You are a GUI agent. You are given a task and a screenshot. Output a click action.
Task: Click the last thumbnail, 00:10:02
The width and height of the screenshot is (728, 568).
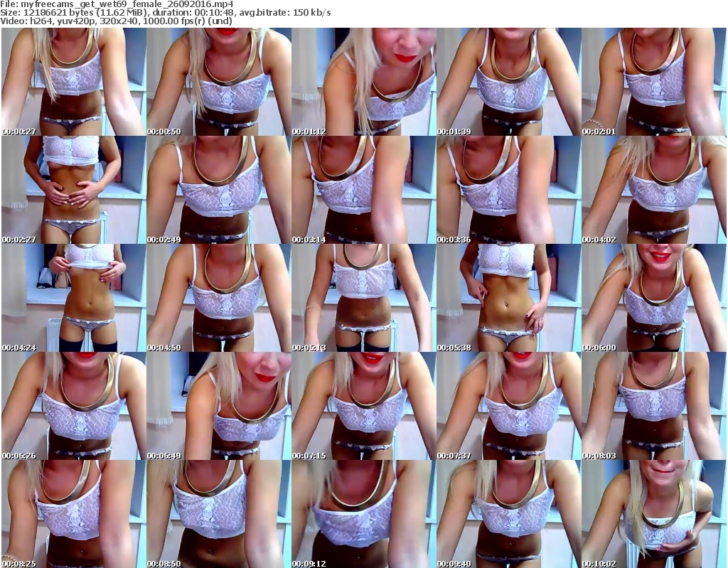pyautogui.click(x=654, y=514)
